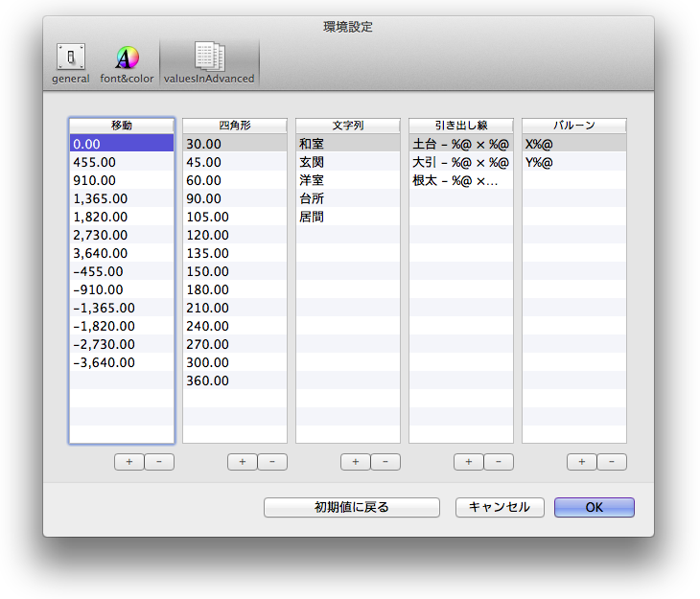Remove a バルーン entry with minus button
700x599 pixels.
pos(612,462)
